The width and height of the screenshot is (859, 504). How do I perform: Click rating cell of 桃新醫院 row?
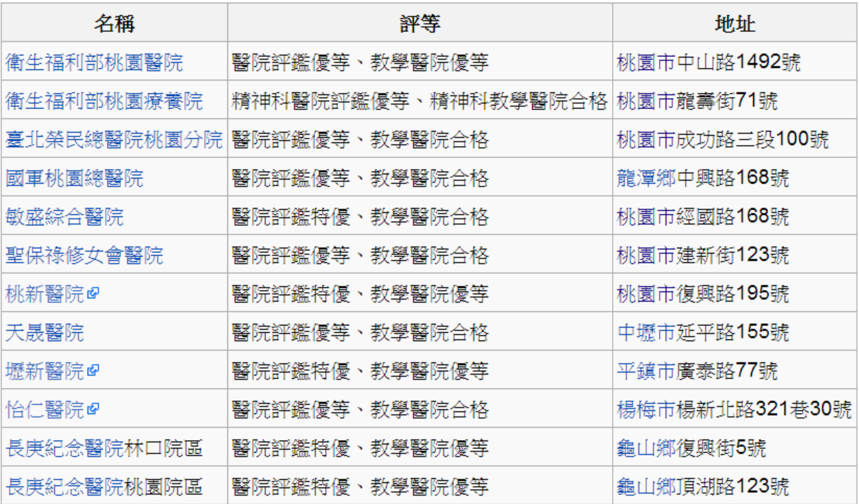420,294
